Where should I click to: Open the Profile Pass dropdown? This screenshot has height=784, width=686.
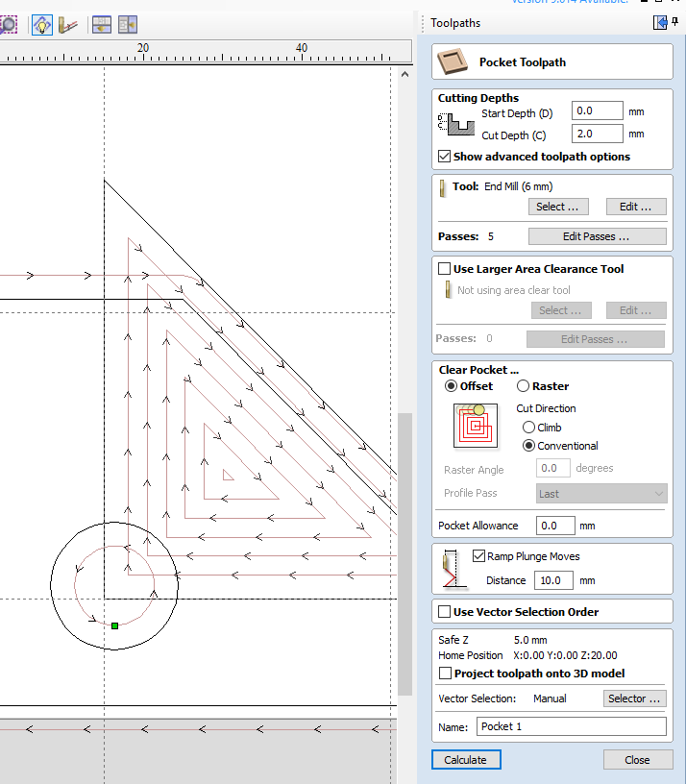click(600, 494)
